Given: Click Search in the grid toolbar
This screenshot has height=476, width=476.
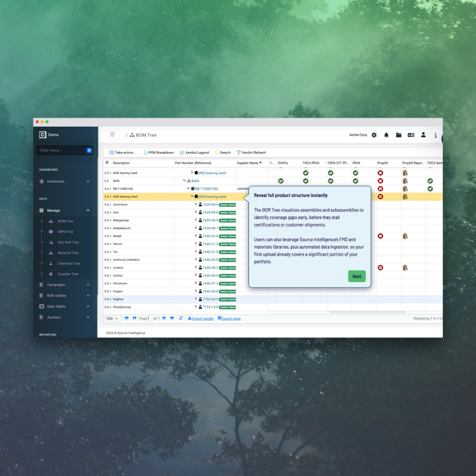Looking at the screenshot, I should pos(222,152).
